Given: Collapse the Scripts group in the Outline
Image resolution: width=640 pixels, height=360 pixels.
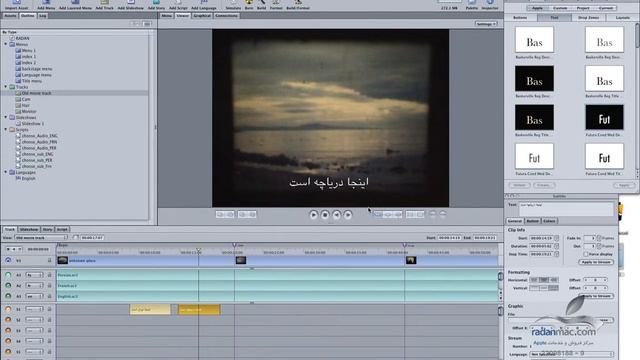Looking at the screenshot, I should (x=6, y=129).
